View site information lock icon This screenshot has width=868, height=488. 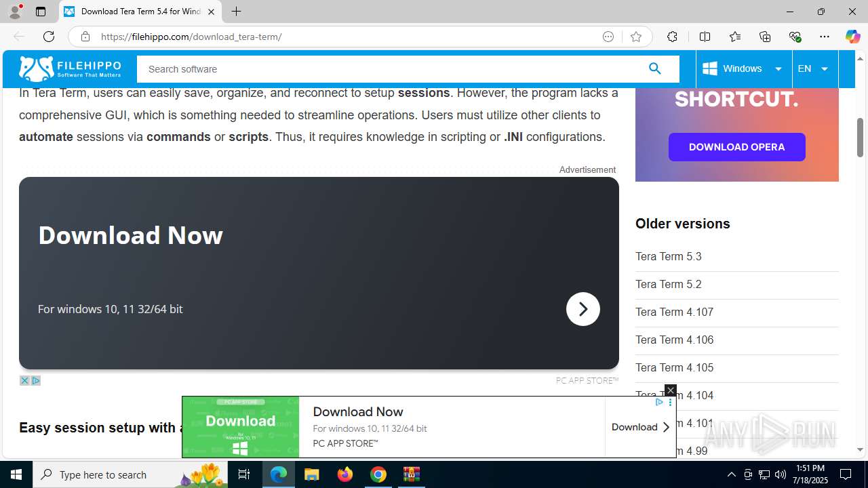click(85, 37)
